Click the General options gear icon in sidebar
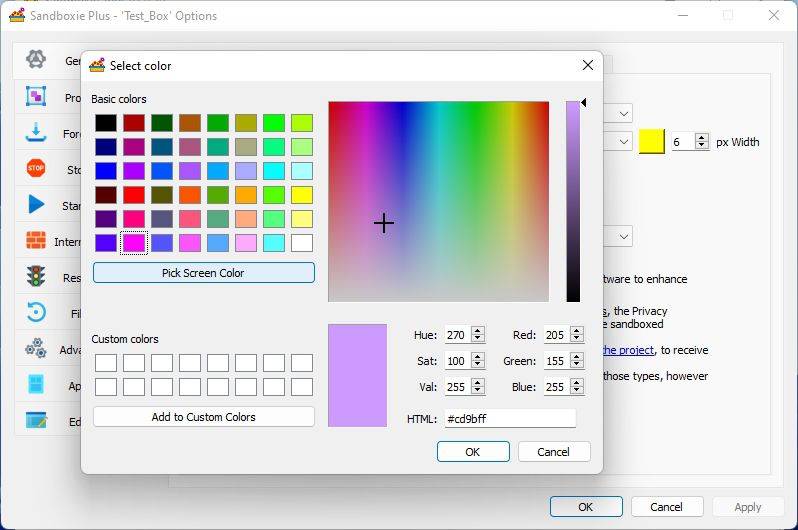The image size is (798, 530). click(36, 59)
